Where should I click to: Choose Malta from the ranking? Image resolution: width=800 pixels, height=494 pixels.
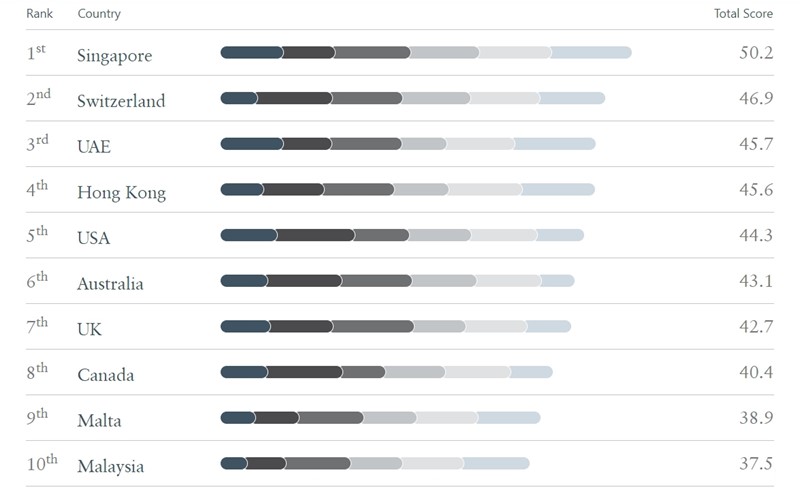99,421
